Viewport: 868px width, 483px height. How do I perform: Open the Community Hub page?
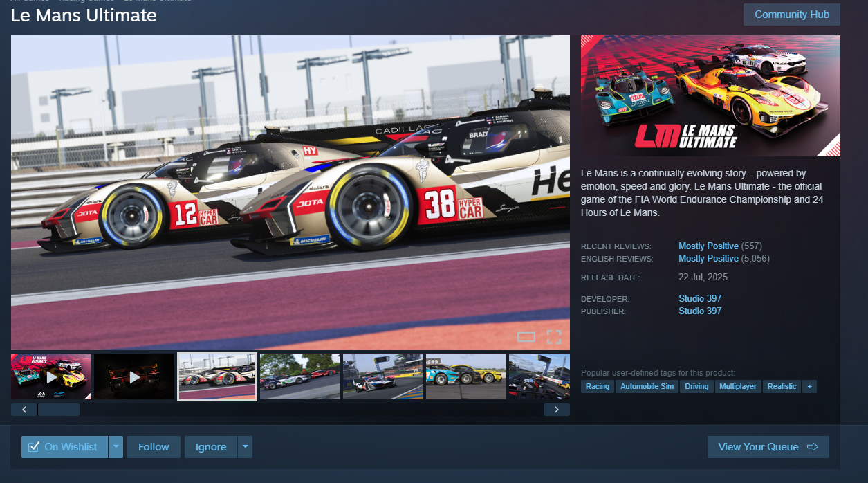[791, 15]
